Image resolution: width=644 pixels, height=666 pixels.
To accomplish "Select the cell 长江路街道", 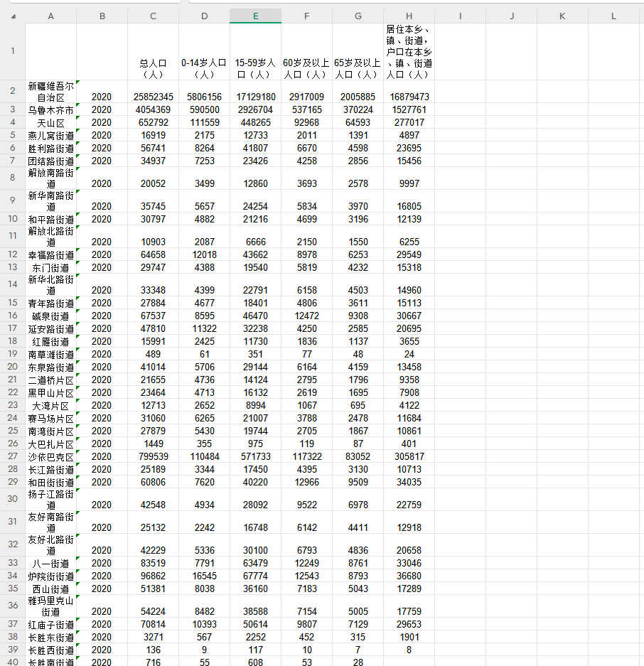I will [51, 469].
